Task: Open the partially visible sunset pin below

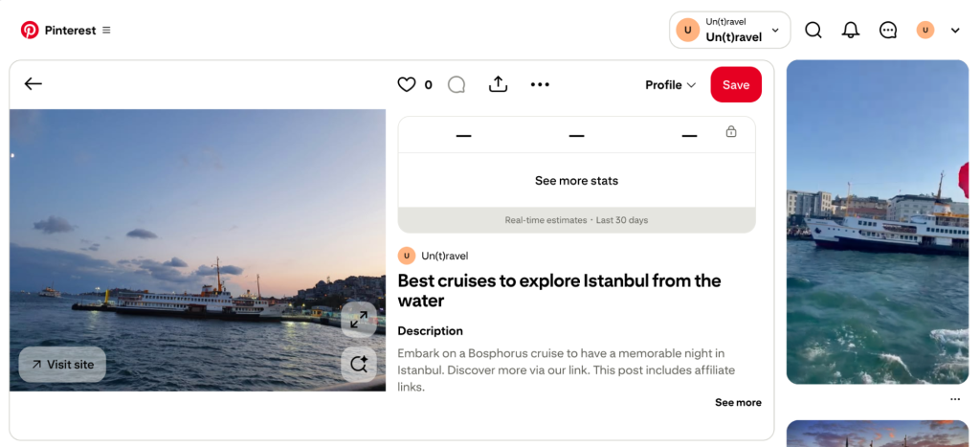Action: point(877,434)
